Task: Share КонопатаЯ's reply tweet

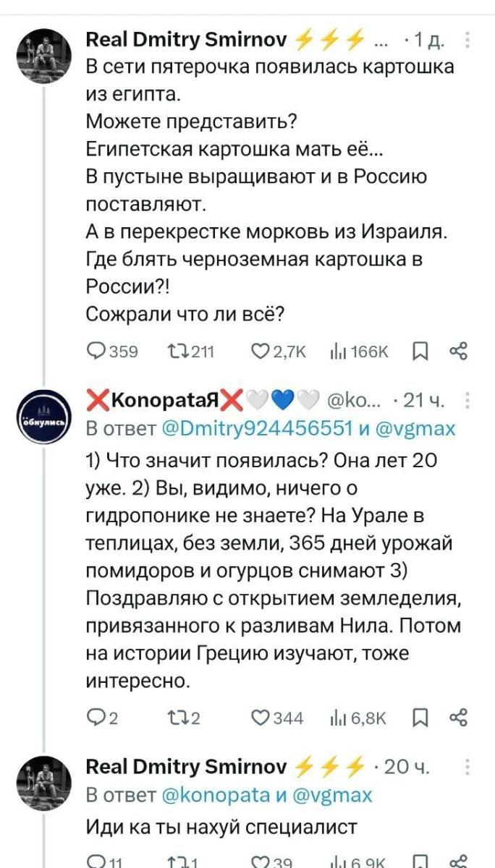Action: click(x=458, y=718)
